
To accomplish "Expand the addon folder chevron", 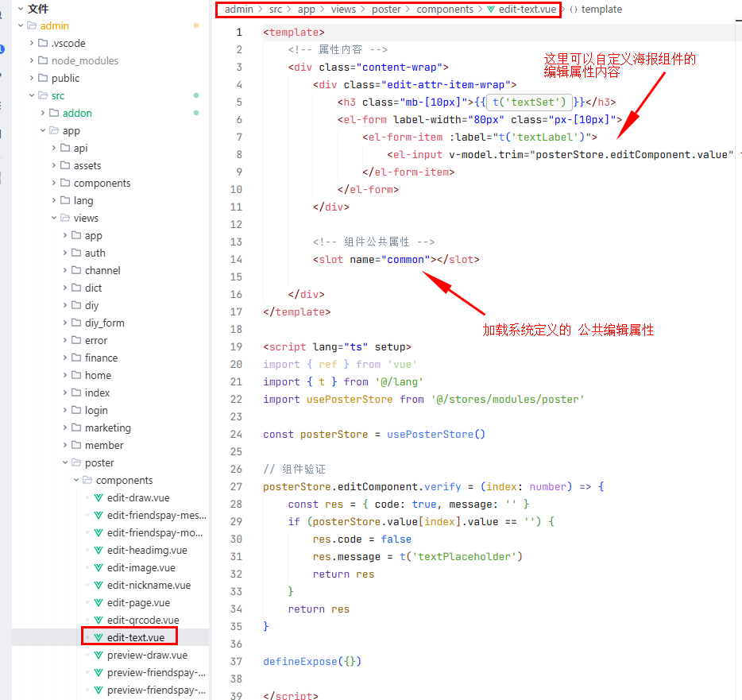I will click(x=43, y=113).
